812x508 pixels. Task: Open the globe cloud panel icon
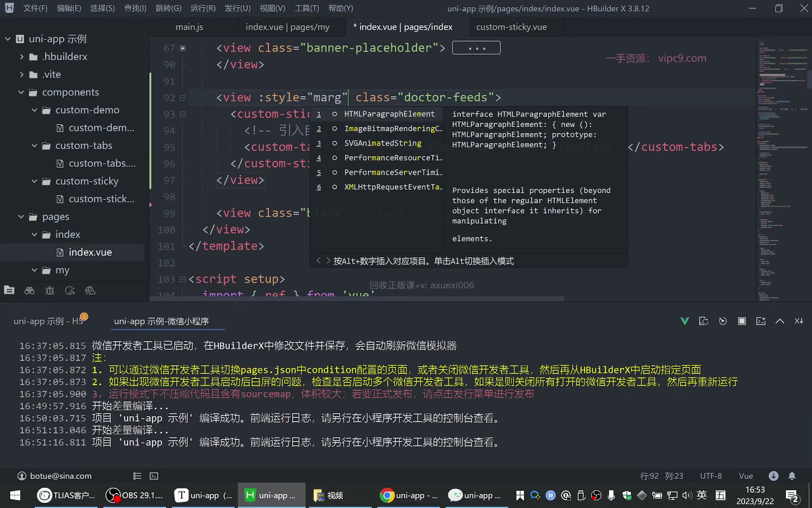[90, 290]
